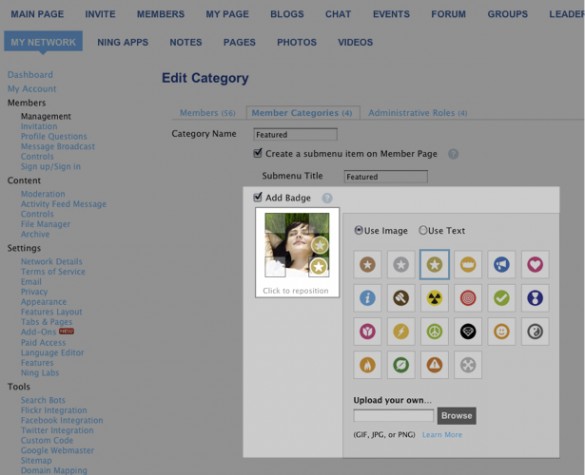Select the brown gavel badge

(x=401, y=298)
